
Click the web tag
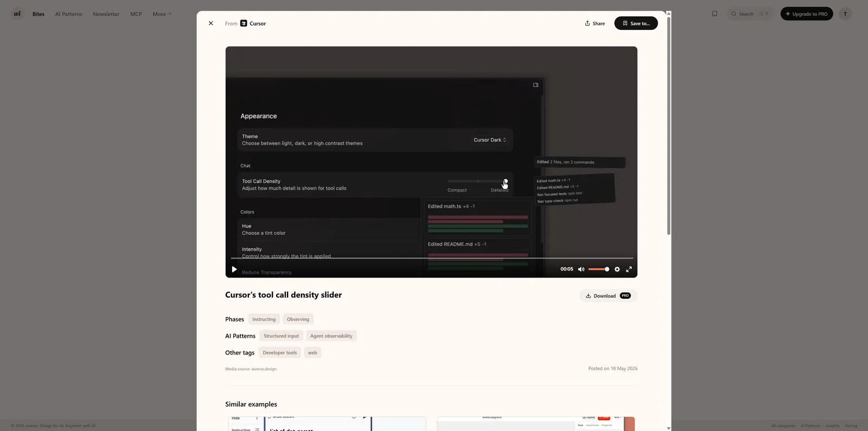point(312,353)
